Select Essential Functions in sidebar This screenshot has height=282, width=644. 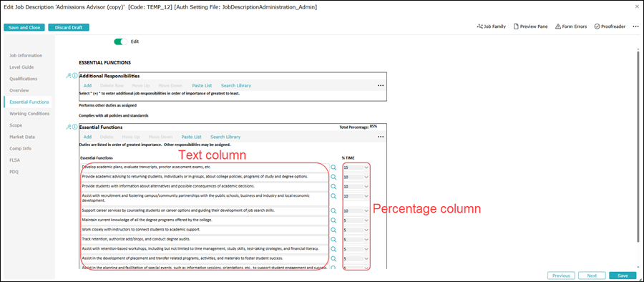coord(29,102)
